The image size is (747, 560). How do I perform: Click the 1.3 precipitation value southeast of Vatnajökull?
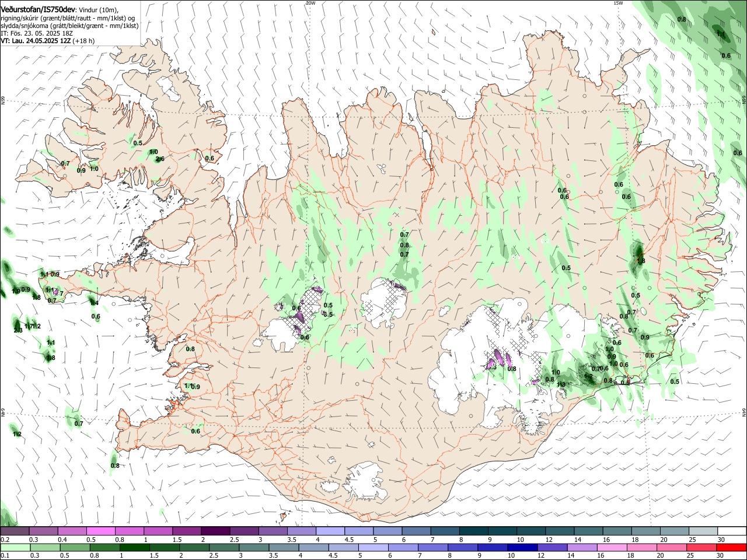click(x=561, y=384)
